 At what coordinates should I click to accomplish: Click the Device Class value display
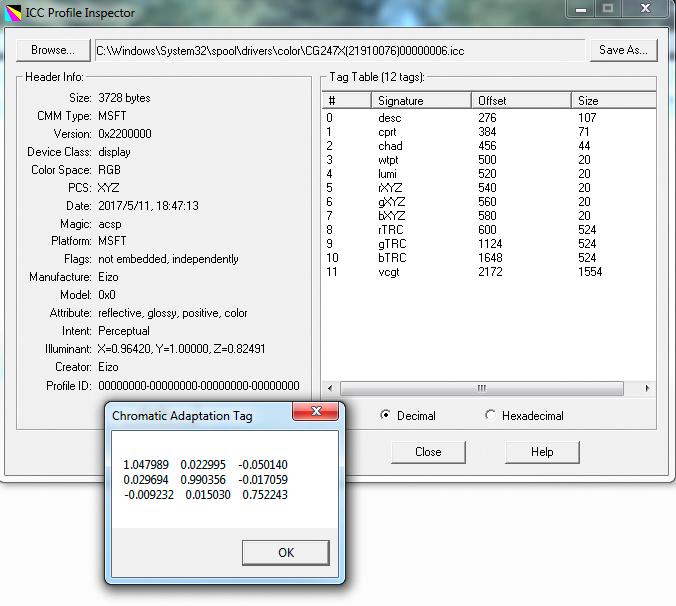coord(114,152)
